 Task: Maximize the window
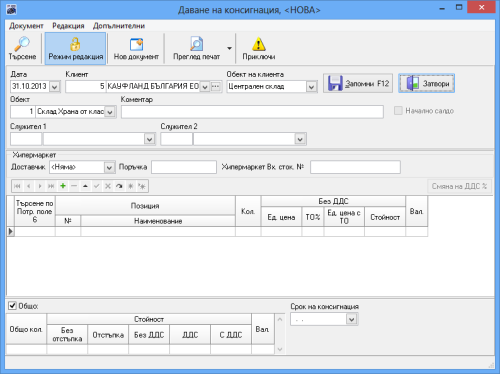tap(459, 8)
